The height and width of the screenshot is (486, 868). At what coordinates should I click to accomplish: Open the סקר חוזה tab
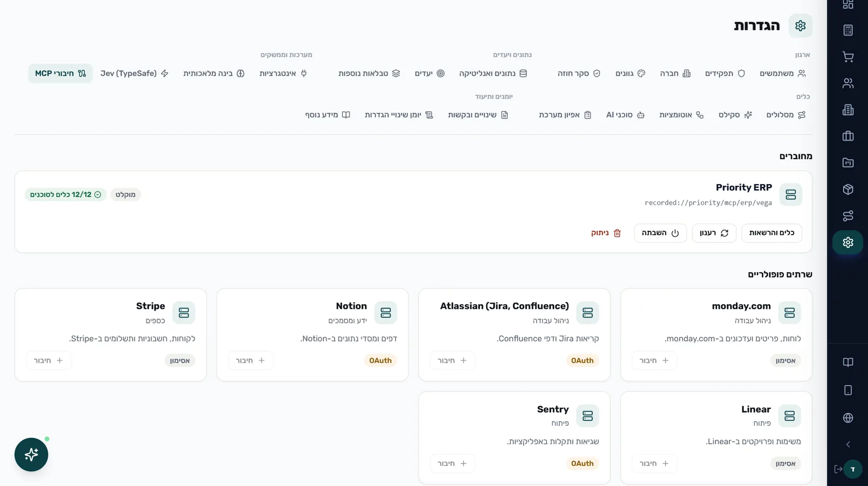click(579, 73)
